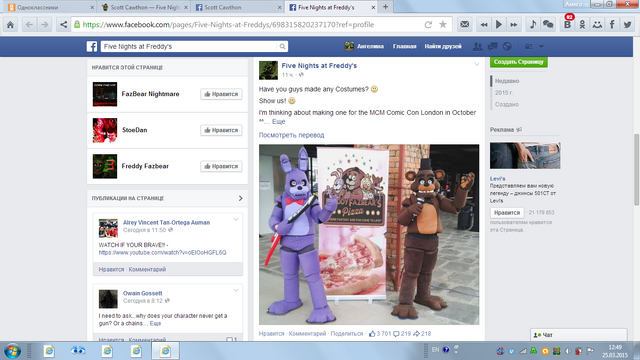Expand the costume post with Еще
The width and height of the screenshot is (640, 360).
coord(279,122)
